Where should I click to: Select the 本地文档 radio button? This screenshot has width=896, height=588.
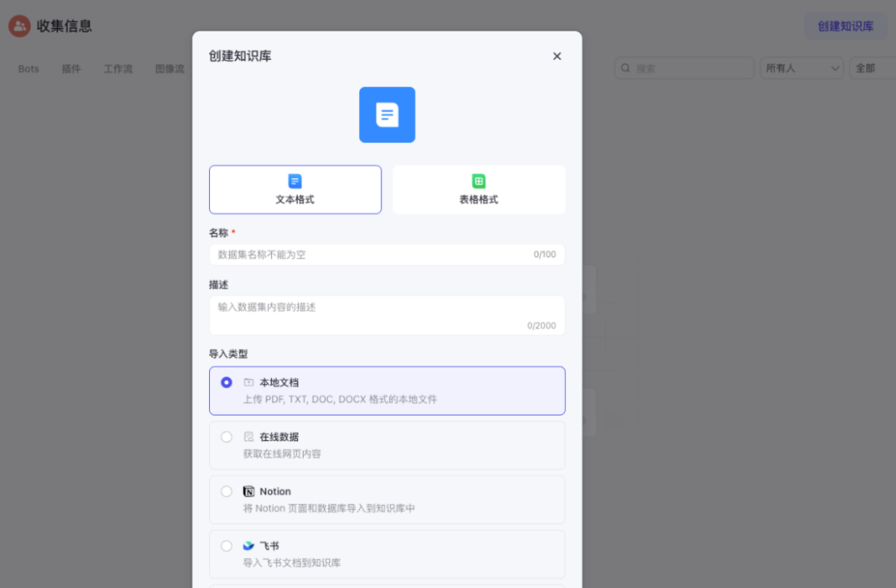click(x=226, y=382)
